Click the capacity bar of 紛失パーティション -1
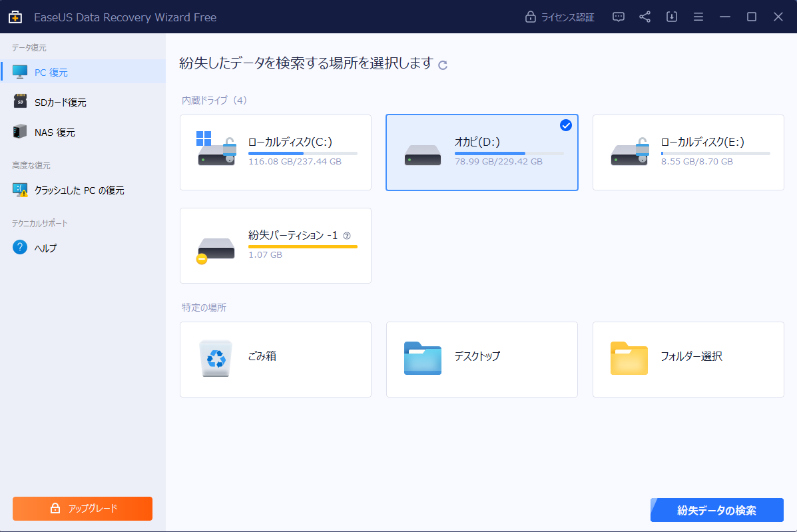Image resolution: width=797 pixels, height=532 pixels. pos(302,245)
